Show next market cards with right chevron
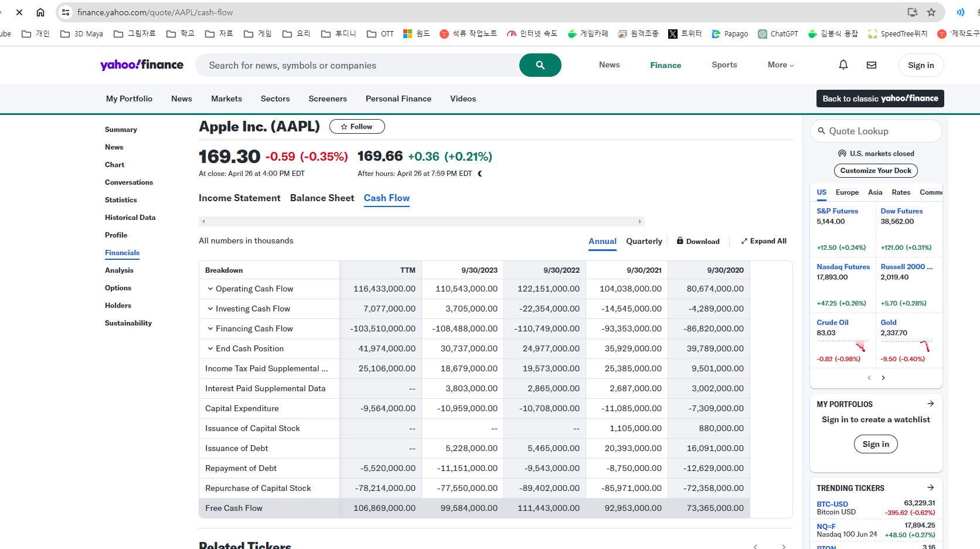Viewport: 980px width, 549px height. pos(883,378)
